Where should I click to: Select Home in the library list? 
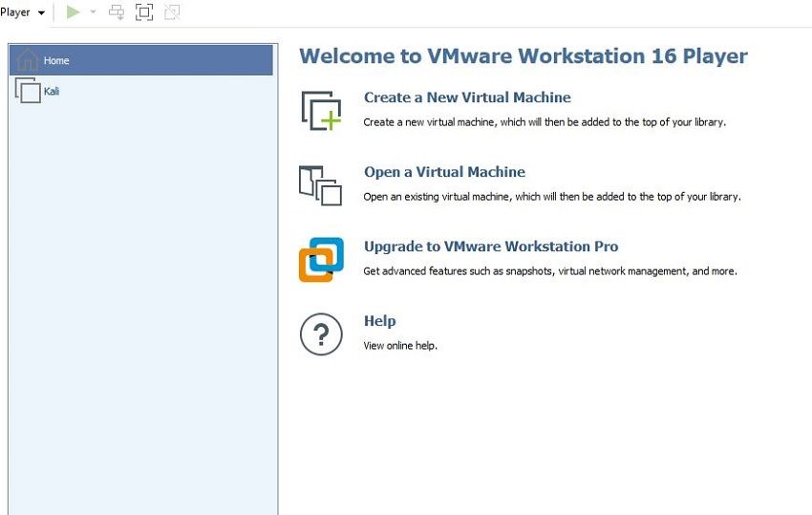coord(140,60)
